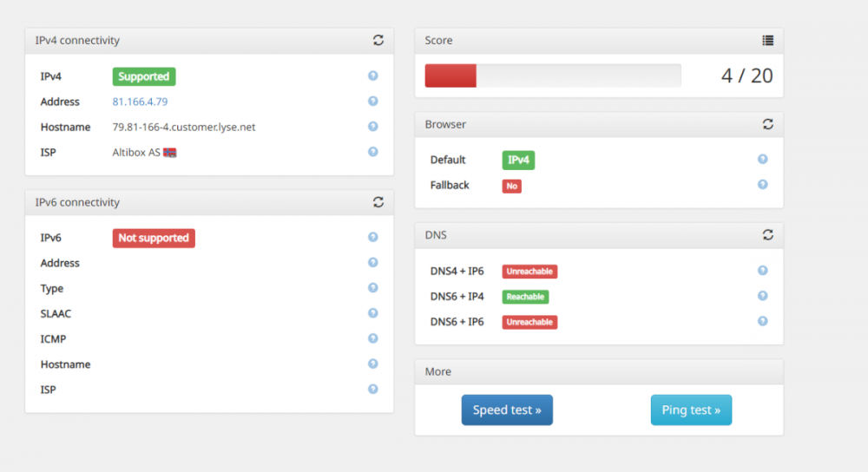The image size is (868, 472).
Task: Reload the Browser test panel
Action: tap(767, 124)
